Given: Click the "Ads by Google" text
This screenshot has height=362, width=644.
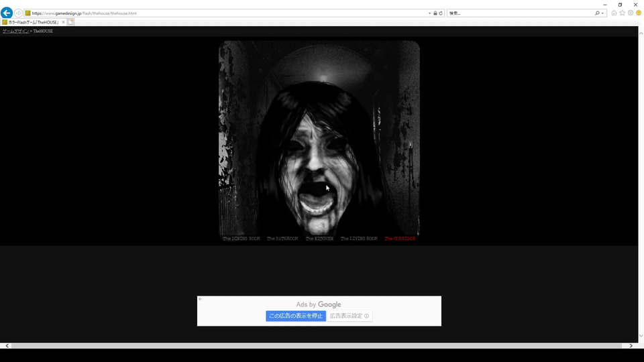Looking at the screenshot, I should pos(319,304).
